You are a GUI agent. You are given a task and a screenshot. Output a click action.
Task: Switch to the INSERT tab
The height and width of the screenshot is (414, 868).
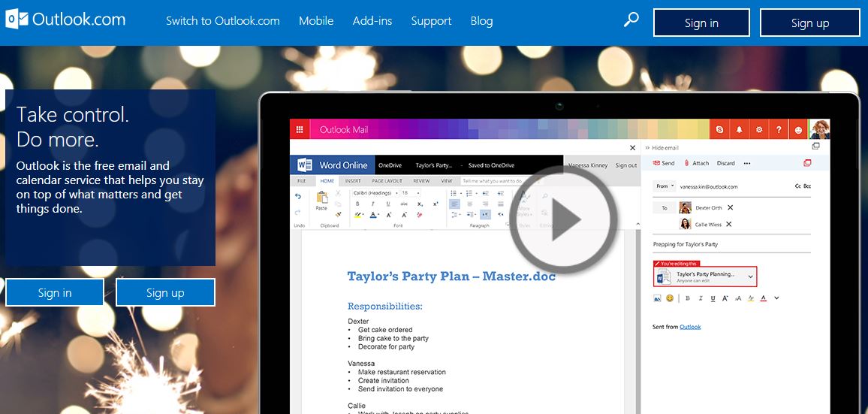pos(353,180)
